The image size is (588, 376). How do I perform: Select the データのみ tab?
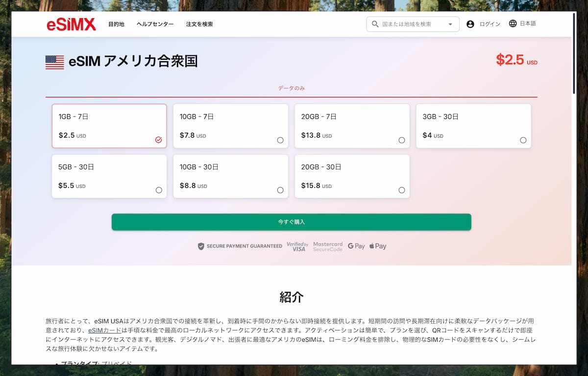(292, 88)
